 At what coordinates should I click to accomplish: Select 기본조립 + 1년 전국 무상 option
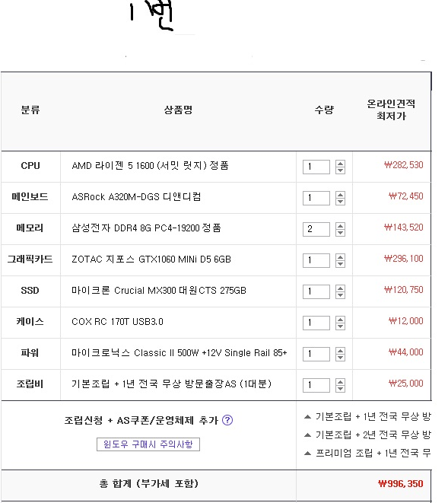pos(367,417)
